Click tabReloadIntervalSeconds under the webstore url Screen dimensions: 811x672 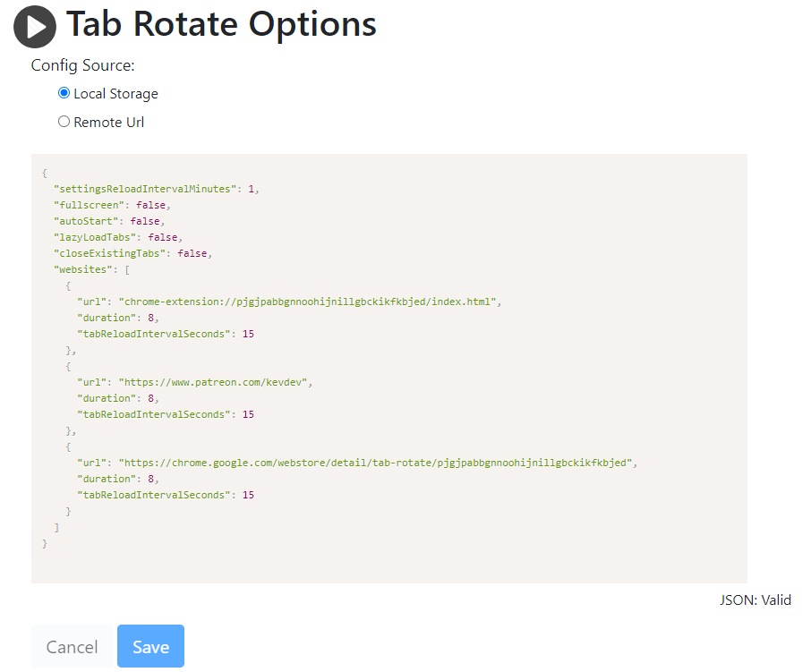tap(166, 495)
